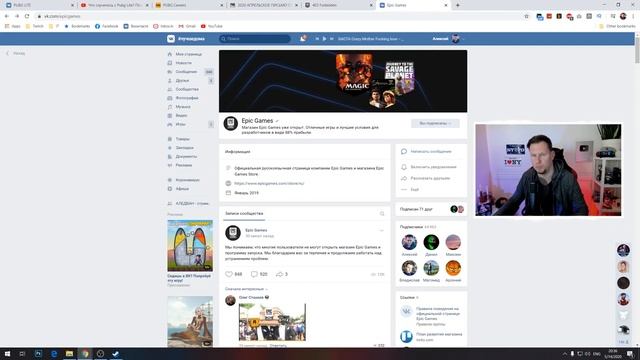Search the community wall posts

click(382, 213)
